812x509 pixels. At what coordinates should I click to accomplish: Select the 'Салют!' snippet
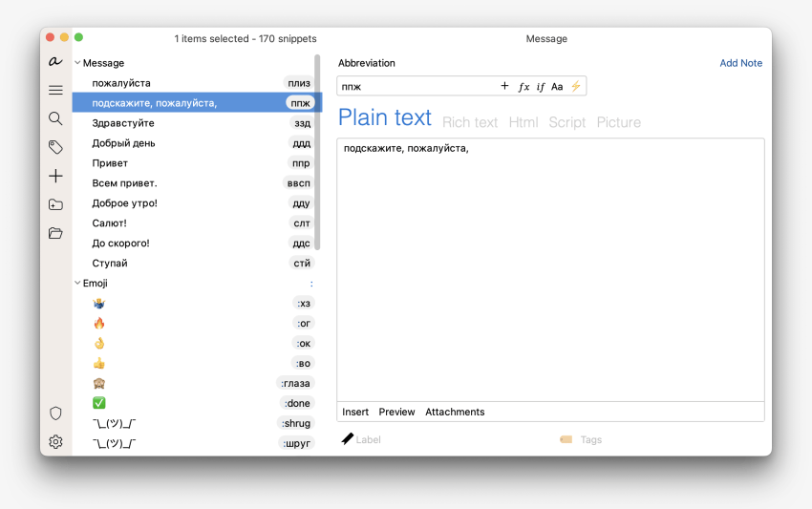click(x=197, y=223)
